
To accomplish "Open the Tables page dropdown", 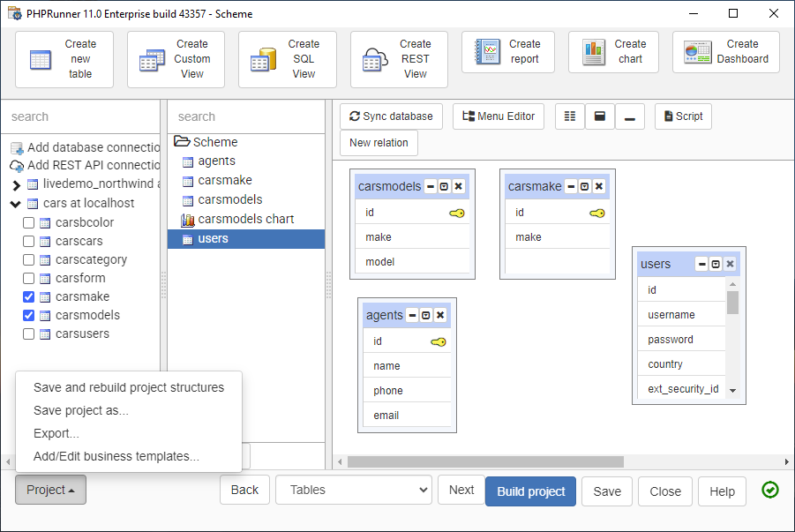I will point(354,490).
